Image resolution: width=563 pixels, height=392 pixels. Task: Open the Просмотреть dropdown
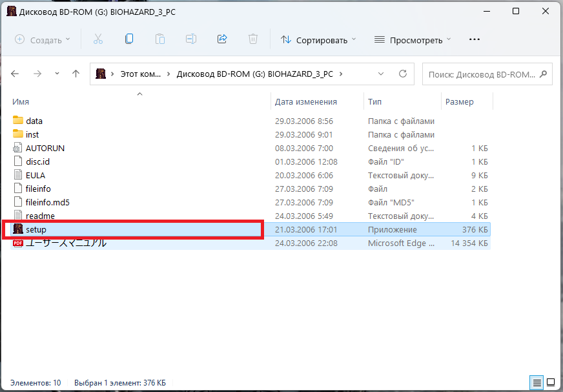point(413,40)
